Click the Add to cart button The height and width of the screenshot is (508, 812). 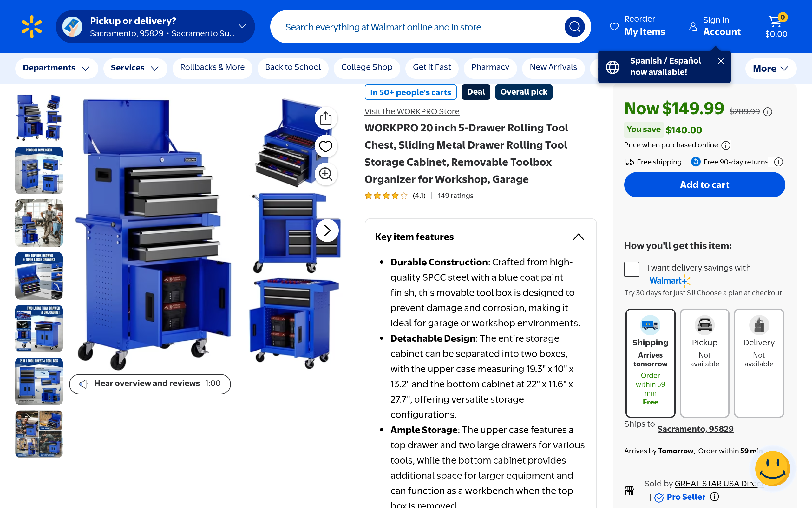pyautogui.click(x=704, y=185)
